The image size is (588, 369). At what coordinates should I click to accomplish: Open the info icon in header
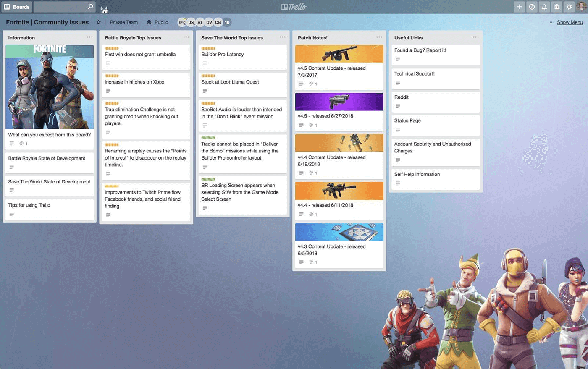(x=532, y=7)
